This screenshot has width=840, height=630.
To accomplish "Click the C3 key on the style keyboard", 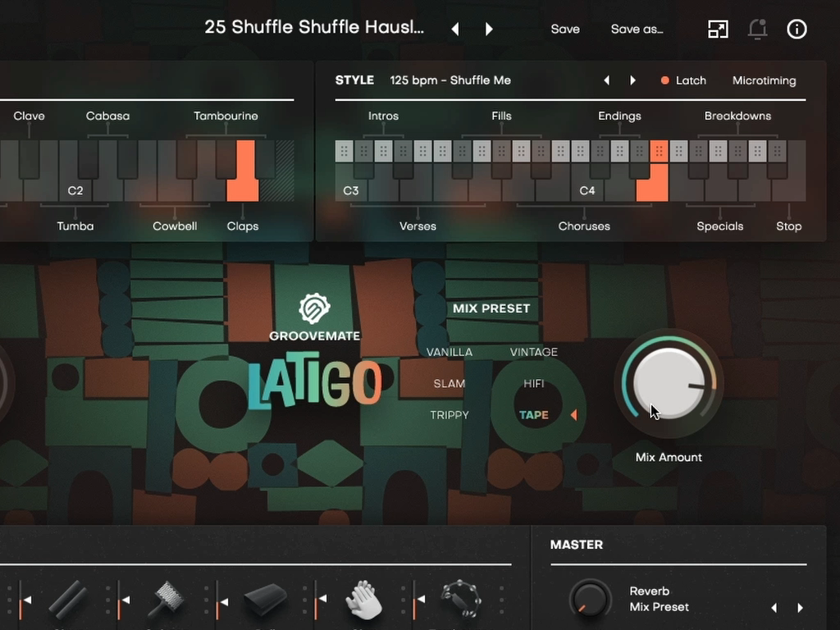I will tap(350, 190).
